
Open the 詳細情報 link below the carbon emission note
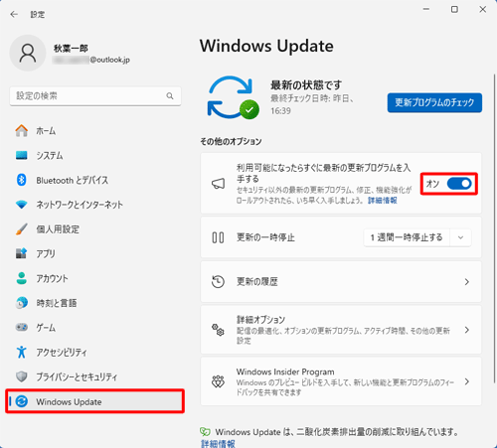pyautogui.click(x=218, y=444)
